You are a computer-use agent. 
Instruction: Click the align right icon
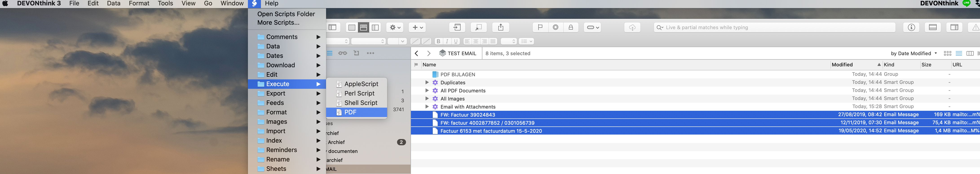pos(484,41)
